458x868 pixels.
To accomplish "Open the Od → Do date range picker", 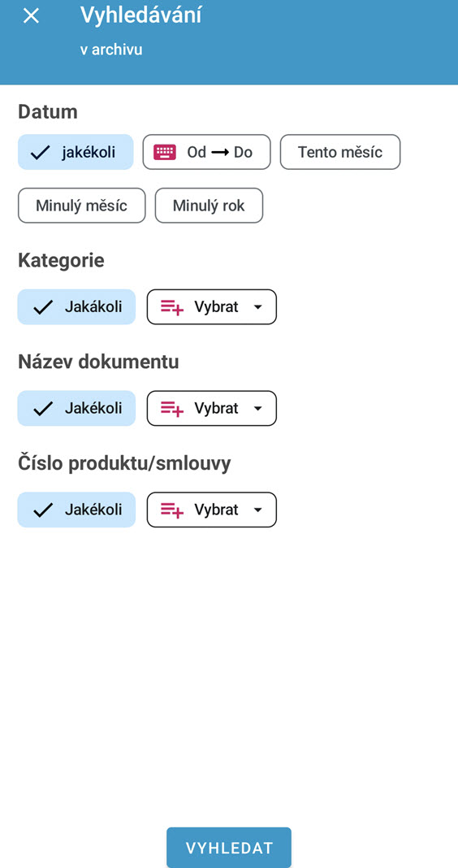I will 207,152.
